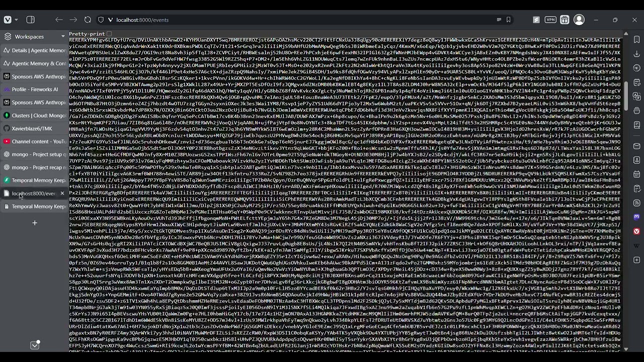Open the Tasks panel in the right sidebar
The height and width of the screenshot is (362, 644).
[x=636, y=188]
